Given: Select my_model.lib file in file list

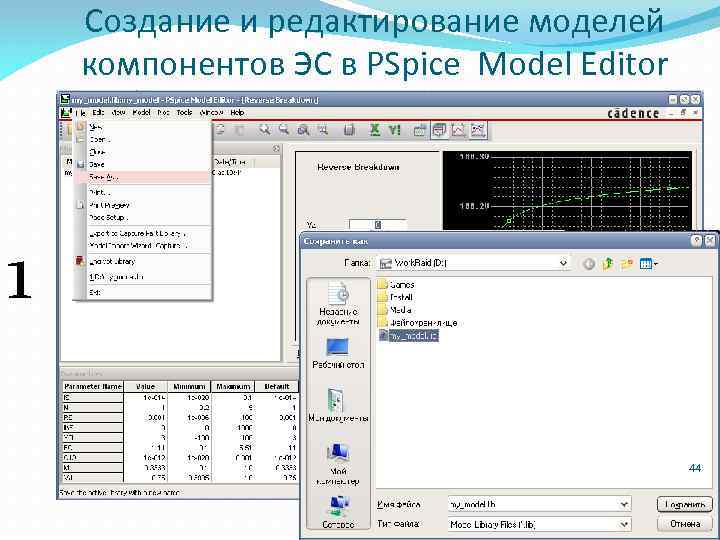Looking at the screenshot, I should (409, 336).
